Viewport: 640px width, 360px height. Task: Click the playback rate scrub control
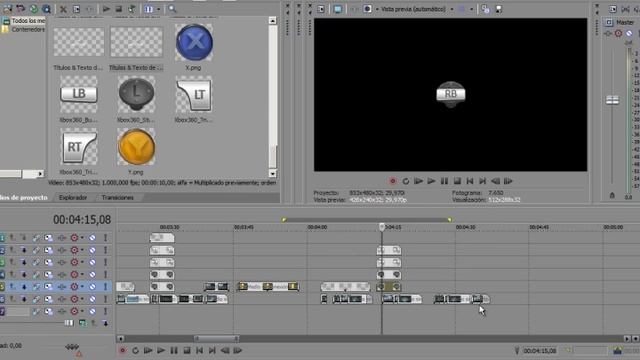(72, 347)
